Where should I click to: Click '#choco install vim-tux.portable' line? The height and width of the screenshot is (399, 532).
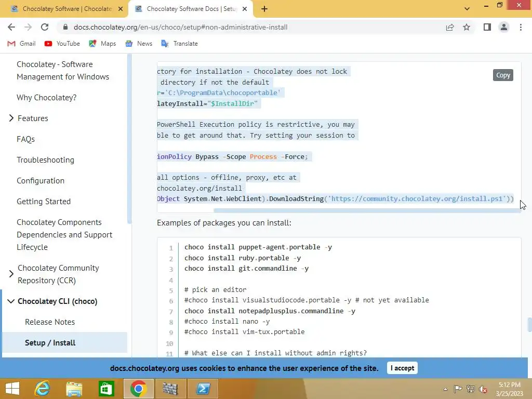click(244, 332)
